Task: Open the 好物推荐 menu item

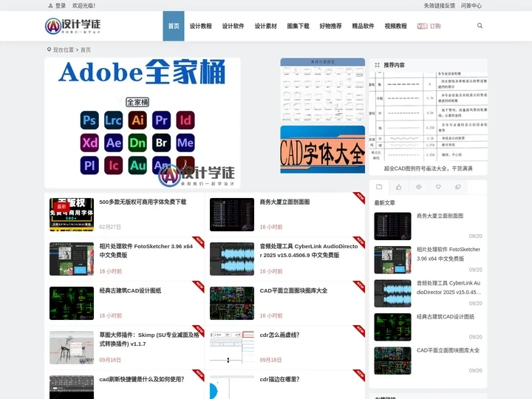Action: pos(330,26)
